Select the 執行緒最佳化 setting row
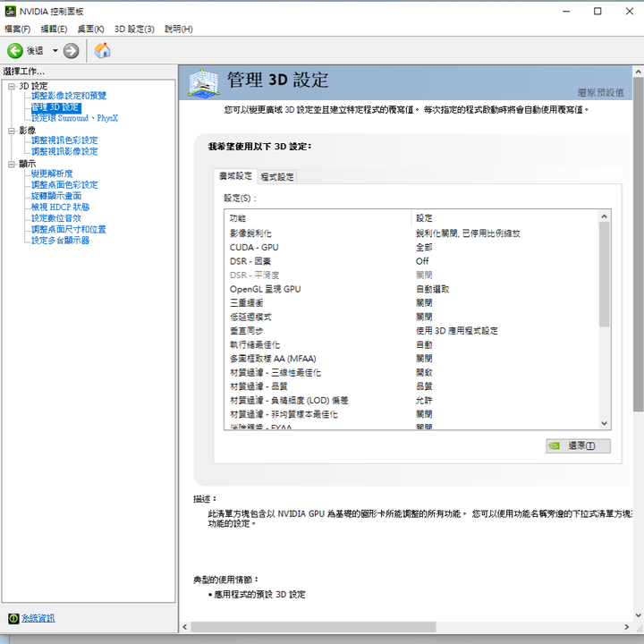Screen dimensions: 644x644 click(411, 345)
